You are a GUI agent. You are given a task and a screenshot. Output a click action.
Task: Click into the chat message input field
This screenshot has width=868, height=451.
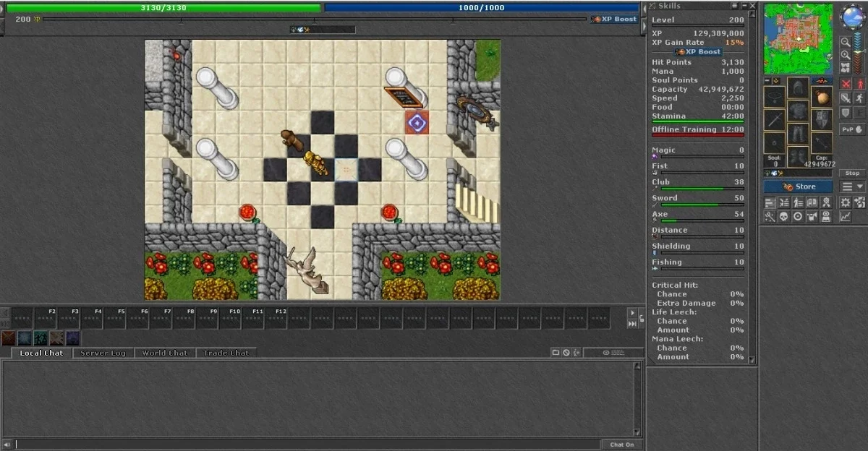pyautogui.click(x=307, y=444)
